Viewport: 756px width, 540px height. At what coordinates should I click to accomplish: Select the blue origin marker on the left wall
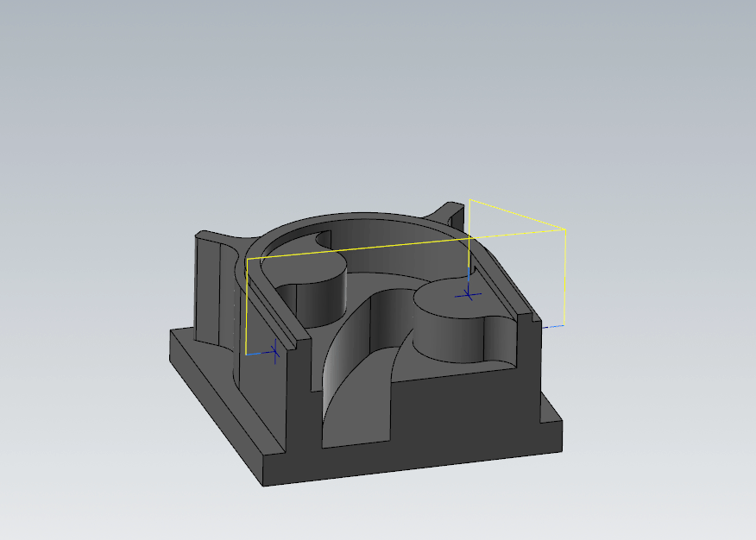point(274,352)
